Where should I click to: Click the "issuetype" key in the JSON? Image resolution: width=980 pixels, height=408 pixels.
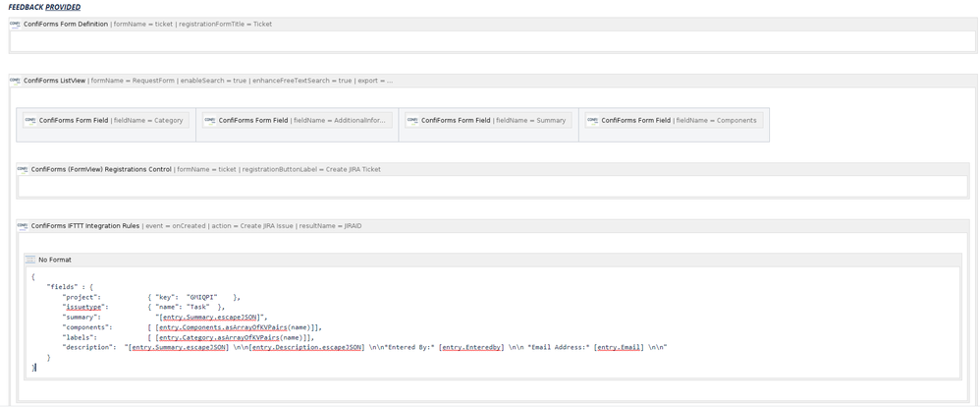click(x=85, y=308)
